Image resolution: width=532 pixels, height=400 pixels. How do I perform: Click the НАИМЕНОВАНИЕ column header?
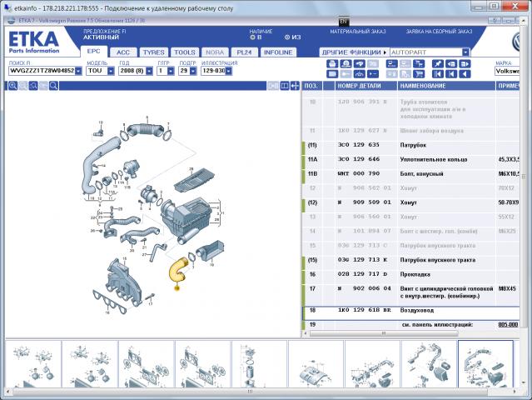(446, 86)
